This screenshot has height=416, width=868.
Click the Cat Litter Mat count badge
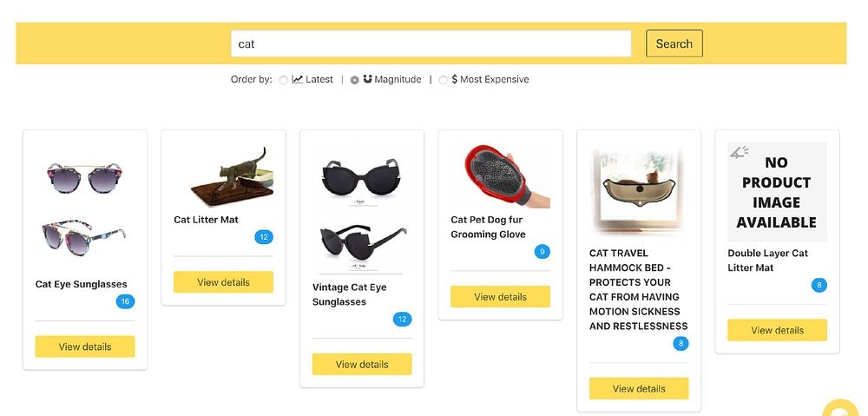(264, 237)
